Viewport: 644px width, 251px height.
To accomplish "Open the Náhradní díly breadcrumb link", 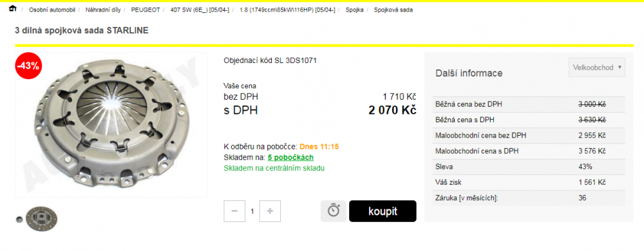I will click(103, 10).
